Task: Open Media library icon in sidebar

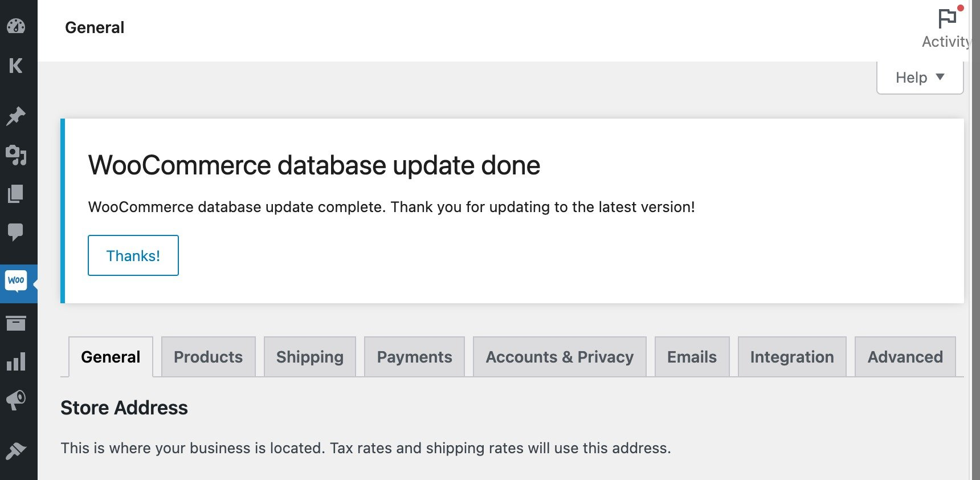Action: [16, 155]
